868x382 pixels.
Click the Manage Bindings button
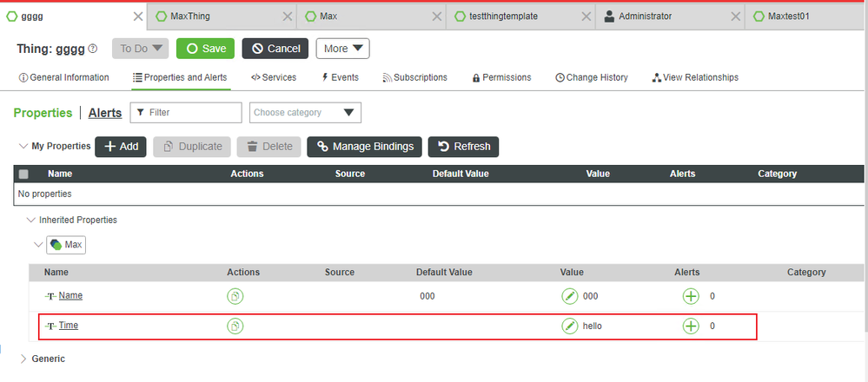pos(364,147)
